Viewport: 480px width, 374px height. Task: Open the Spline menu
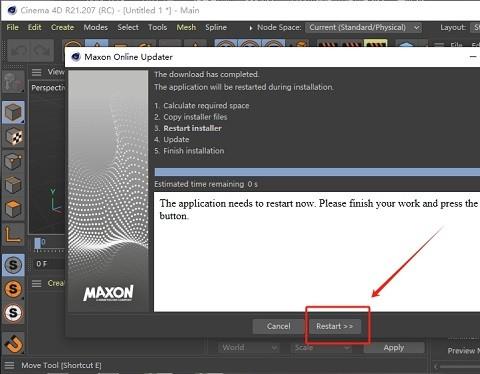216,27
